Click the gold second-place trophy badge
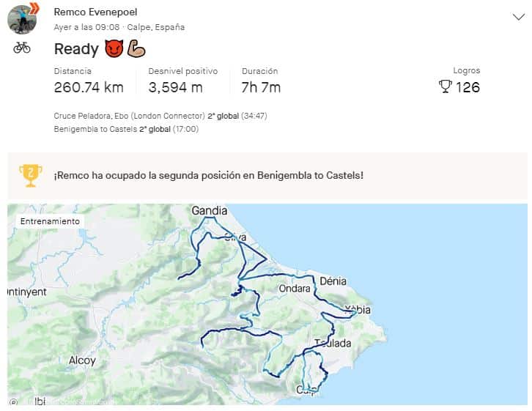Image resolution: width=532 pixels, height=411 pixels. 30,174
